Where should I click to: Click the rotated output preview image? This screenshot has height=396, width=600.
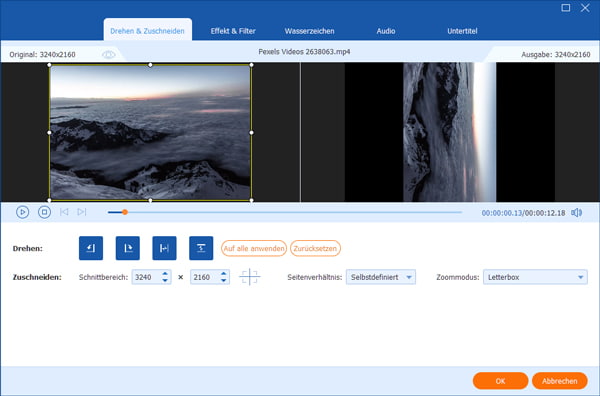pos(450,132)
